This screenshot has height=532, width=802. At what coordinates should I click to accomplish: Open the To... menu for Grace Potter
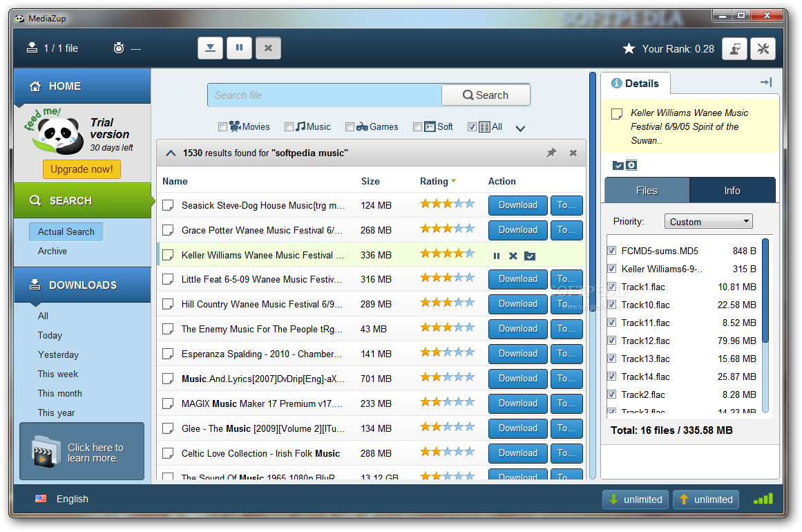(566, 230)
